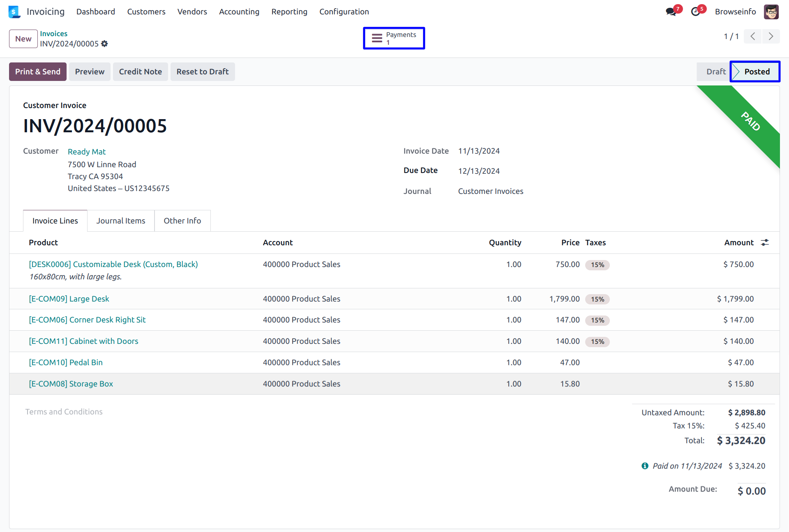Open the Accounting menu
789x532 pixels.
click(x=239, y=12)
